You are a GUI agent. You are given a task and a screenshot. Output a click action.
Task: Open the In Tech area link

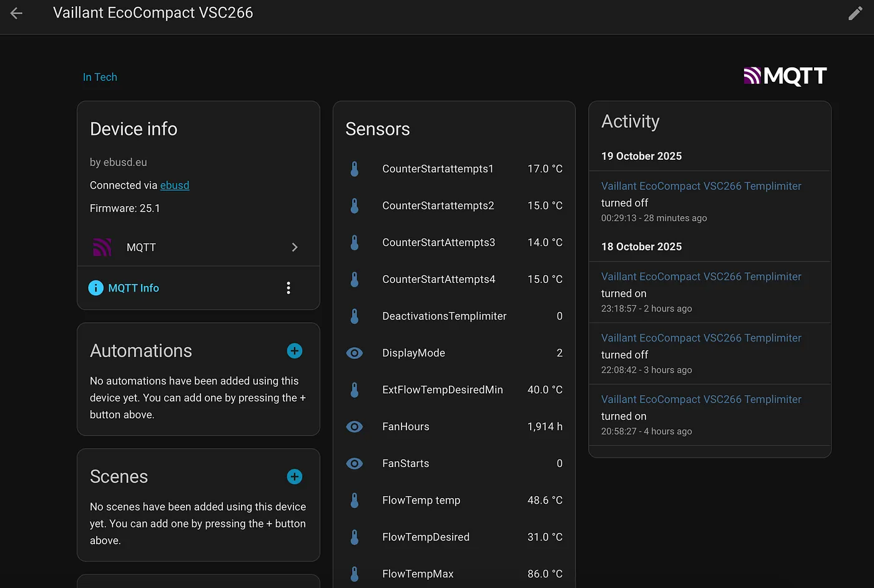click(100, 77)
